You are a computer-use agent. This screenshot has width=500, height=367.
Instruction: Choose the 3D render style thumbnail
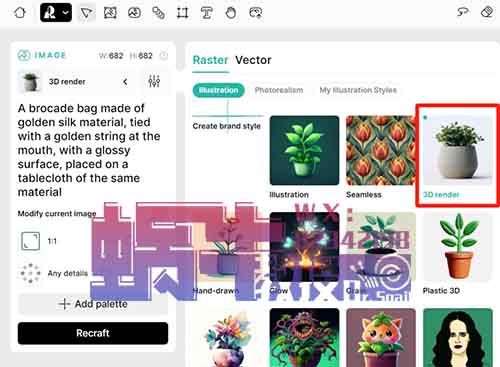457,150
